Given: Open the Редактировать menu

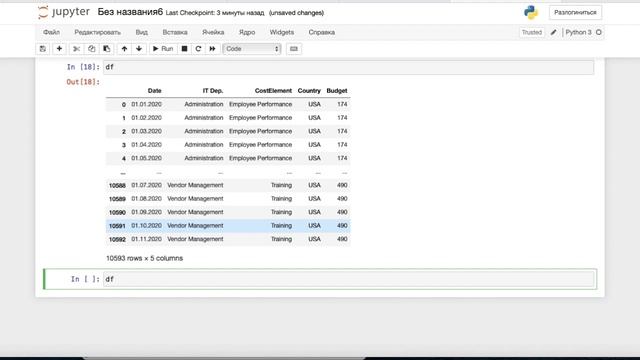Looking at the screenshot, I should [98, 32].
